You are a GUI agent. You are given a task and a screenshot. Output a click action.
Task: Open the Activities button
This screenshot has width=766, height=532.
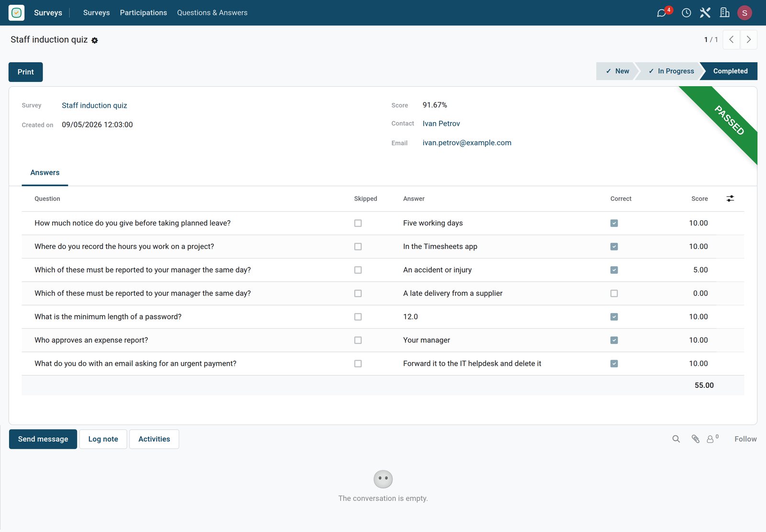coord(154,439)
